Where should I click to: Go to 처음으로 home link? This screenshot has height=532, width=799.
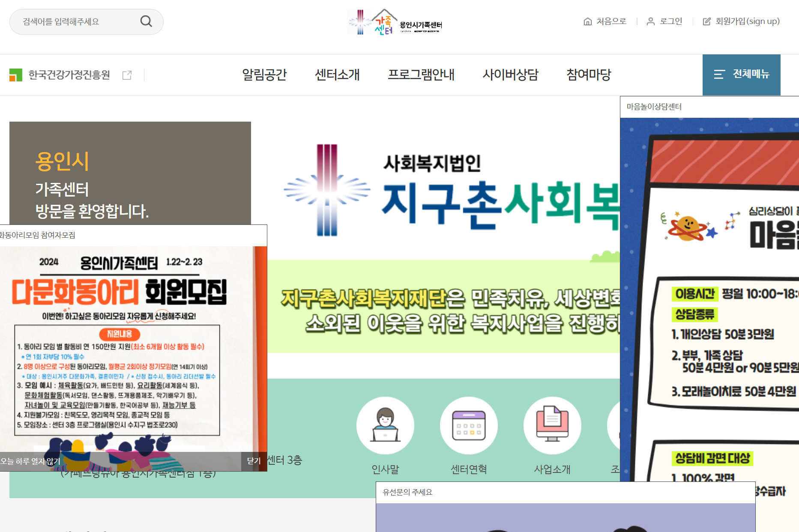tap(611, 21)
